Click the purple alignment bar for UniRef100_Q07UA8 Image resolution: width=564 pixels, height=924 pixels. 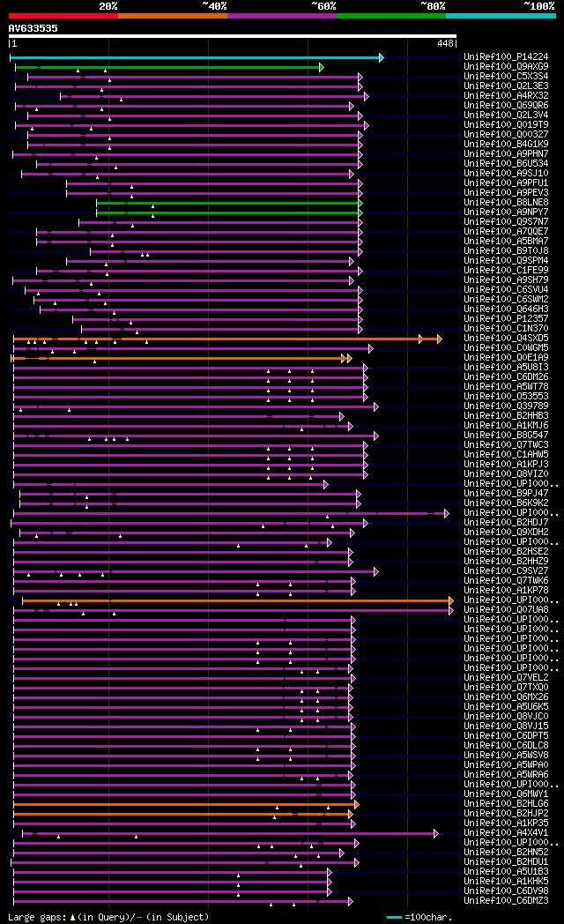[x=233, y=610]
